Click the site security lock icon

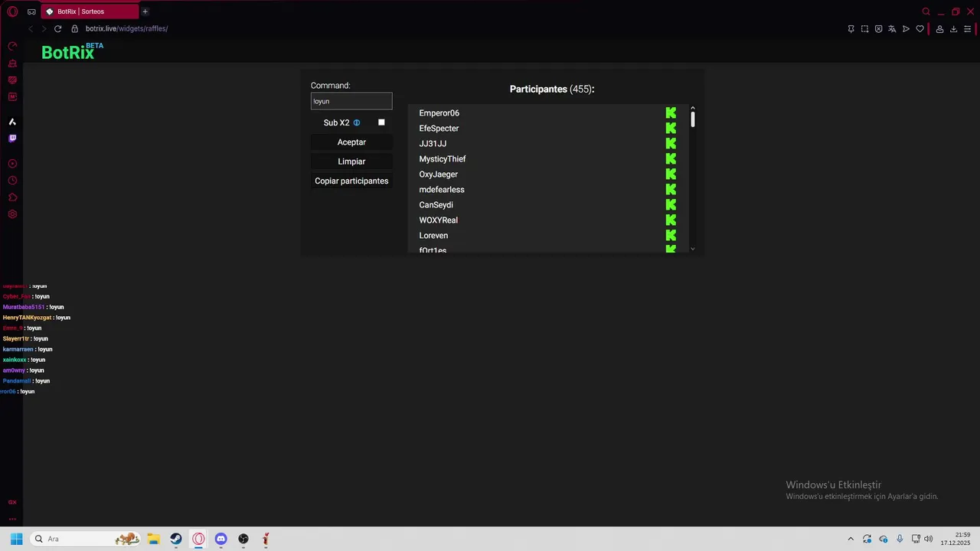click(x=74, y=28)
